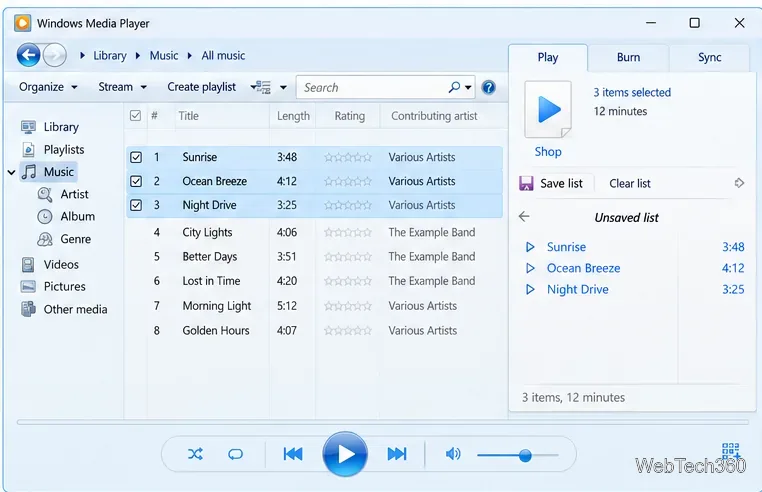Adjust the volume slider
762x492 pixels.
pos(518,455)
